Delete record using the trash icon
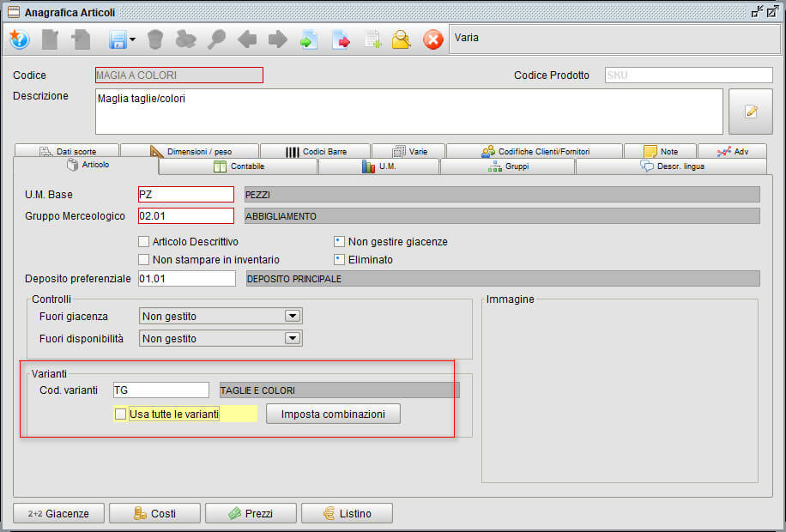The height and width of the screenshot is (532, 786). (159, 39)
